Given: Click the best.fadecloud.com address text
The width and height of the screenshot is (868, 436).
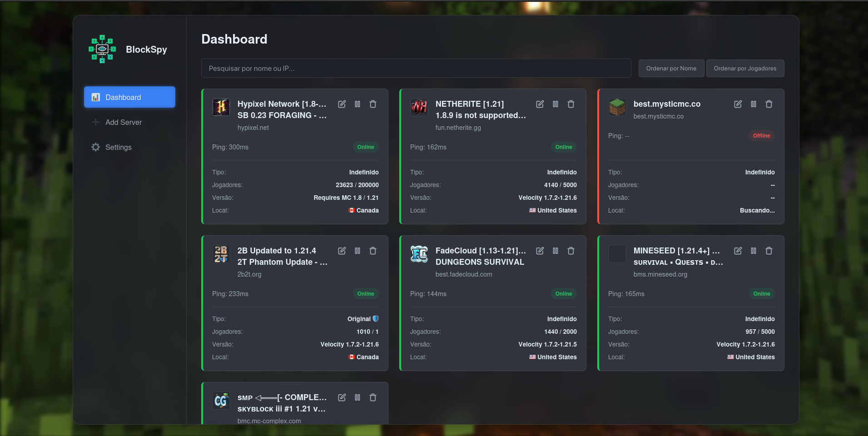Looking at the screenshot, I should 464,274.
